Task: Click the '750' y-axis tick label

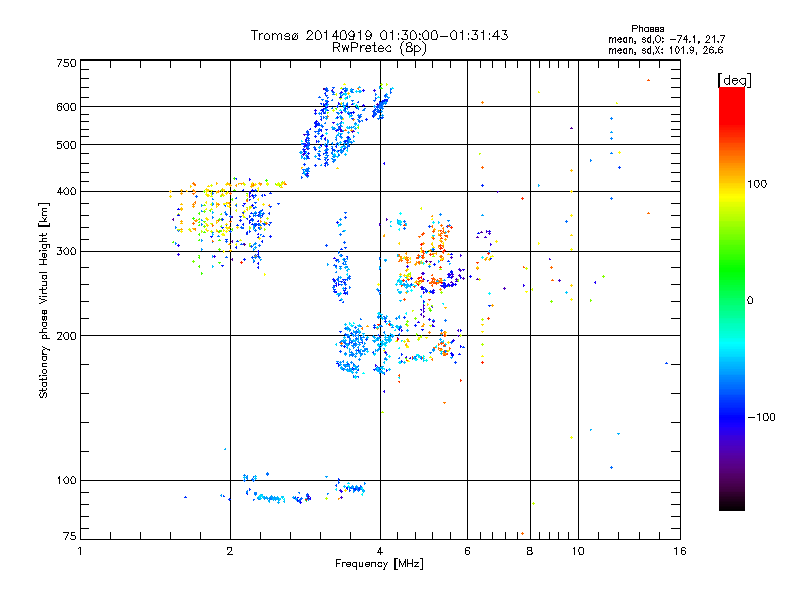Action: [x=66, y=63]
